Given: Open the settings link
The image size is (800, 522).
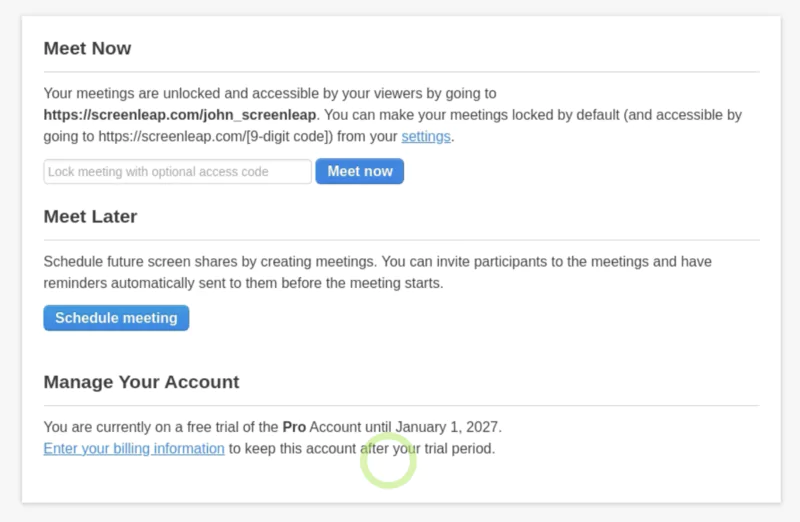Looking at the screenshot, I should point(426,136).
